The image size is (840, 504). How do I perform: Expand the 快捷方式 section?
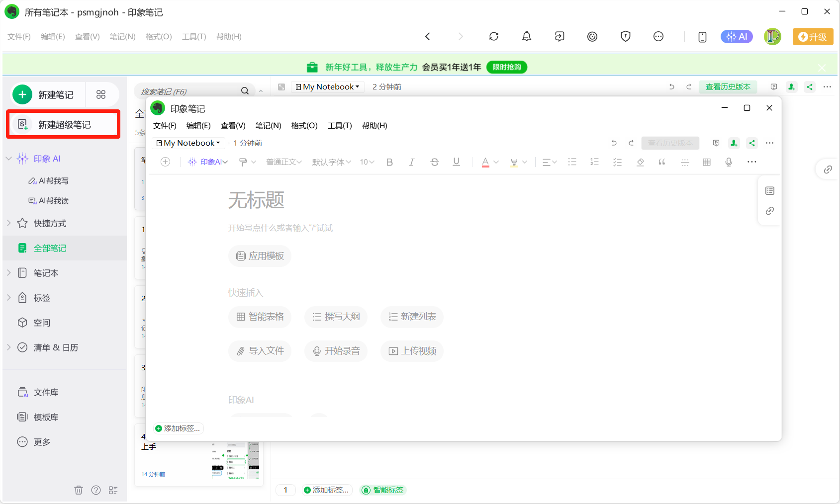(9, 223)
